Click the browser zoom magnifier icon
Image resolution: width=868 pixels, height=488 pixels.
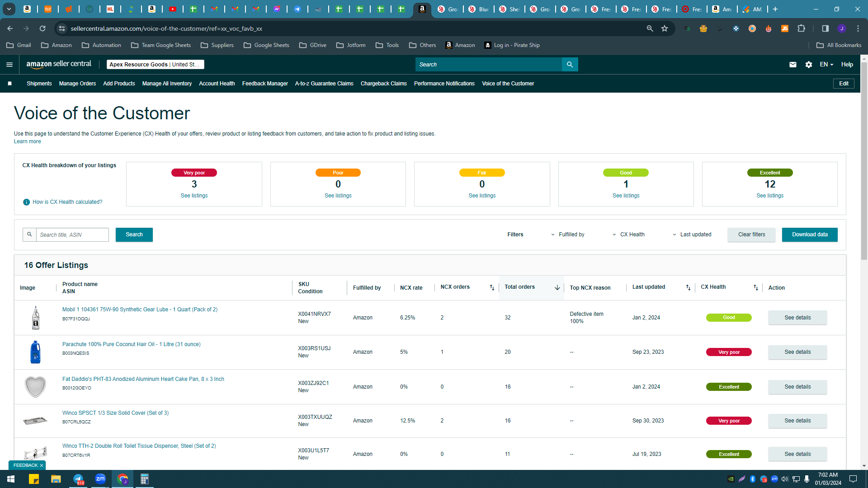tap(650, 28)
